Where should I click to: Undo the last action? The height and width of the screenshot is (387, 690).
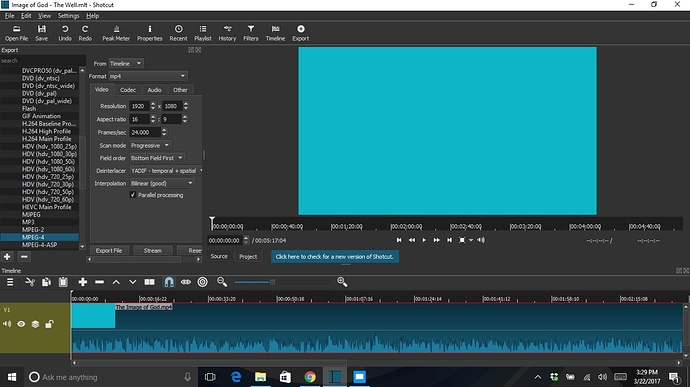coord(65,33)
